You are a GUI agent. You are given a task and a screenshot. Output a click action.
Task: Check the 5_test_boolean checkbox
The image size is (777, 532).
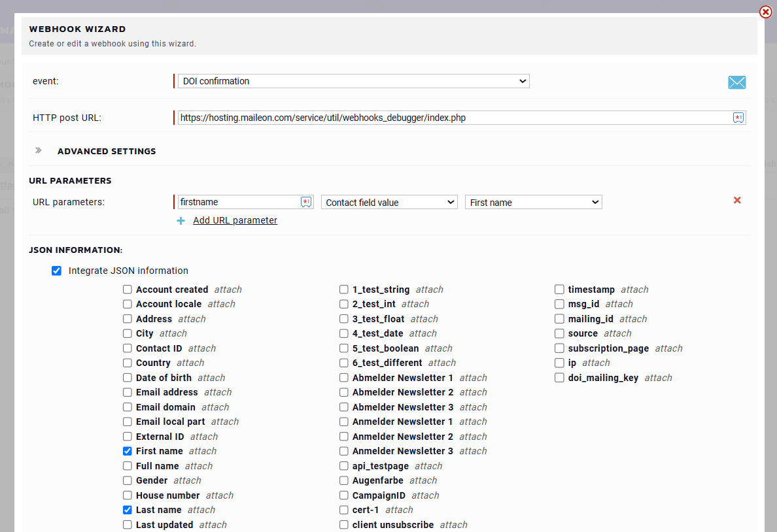point(344,348)
